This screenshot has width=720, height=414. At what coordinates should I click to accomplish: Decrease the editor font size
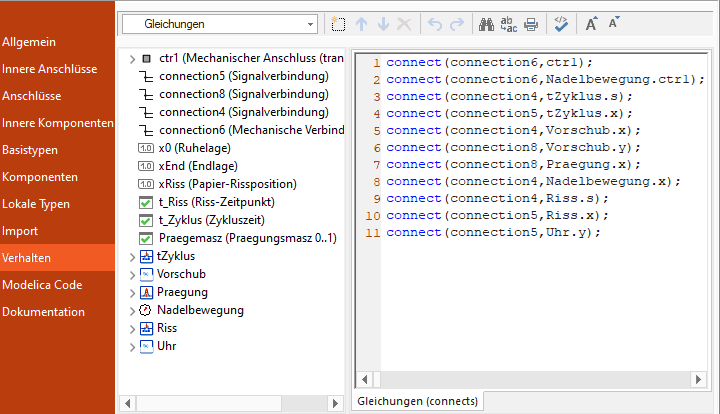[x=615, y=23]
